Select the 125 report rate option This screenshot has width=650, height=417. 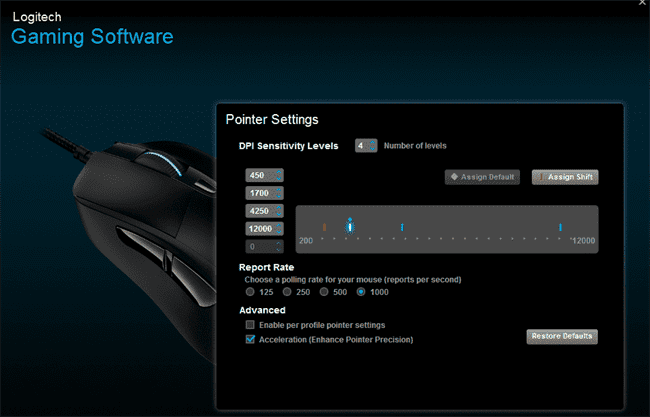pyautogui.click(x=250, y=292)
